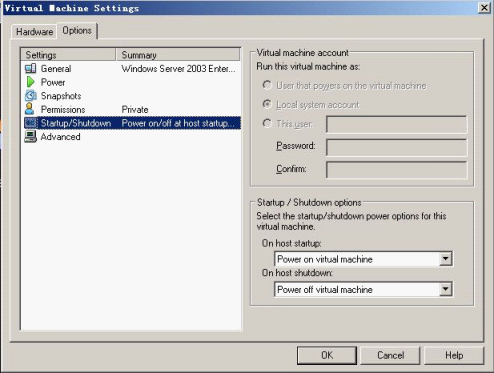Screen dimensions: 494x373
Task: Select the Local system account radio button
Action: [x=267, y=104]
